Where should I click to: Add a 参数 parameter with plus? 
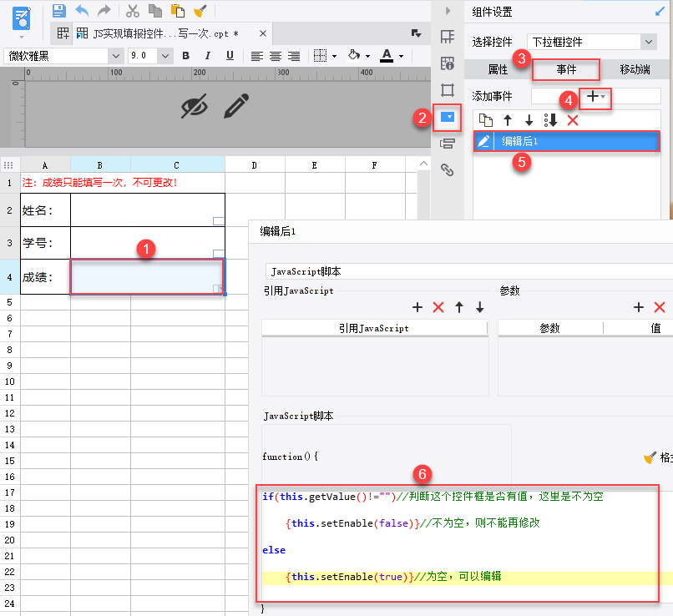pos(639,307)
